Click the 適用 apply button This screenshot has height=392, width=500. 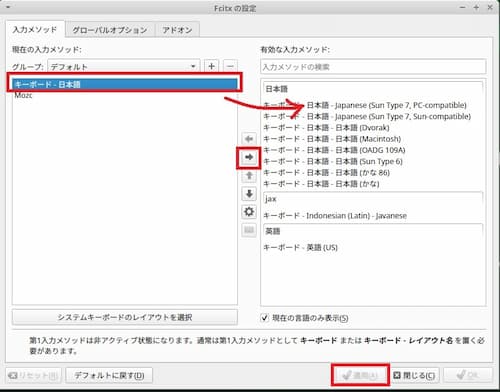pos(360,375)
